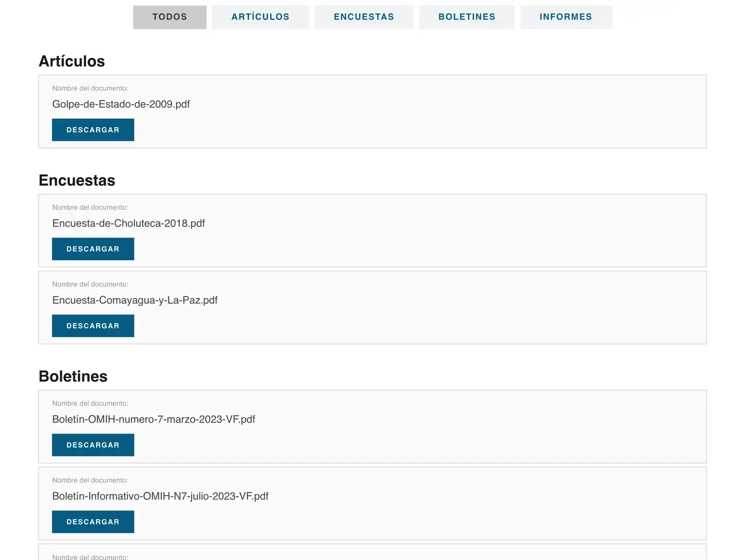
Task: Click the Boletines section heading
Action: pos(73,377)
